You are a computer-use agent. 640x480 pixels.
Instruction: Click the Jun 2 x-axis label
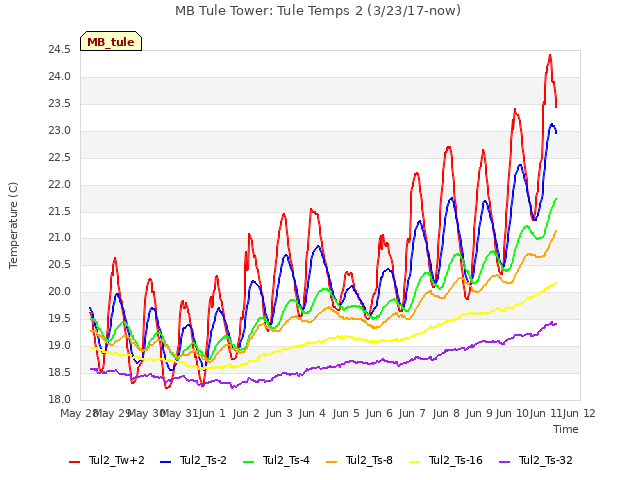point(246,413)
